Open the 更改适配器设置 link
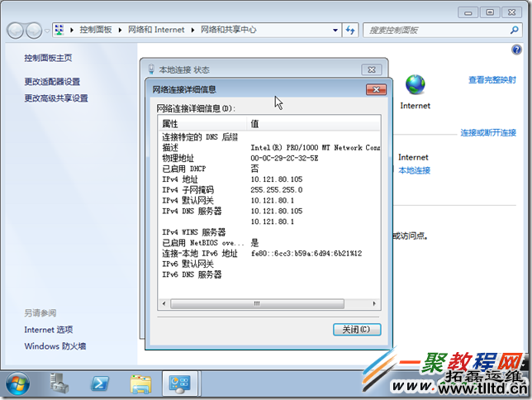This screenshot has width=532, height=400. tap(52, 82)
